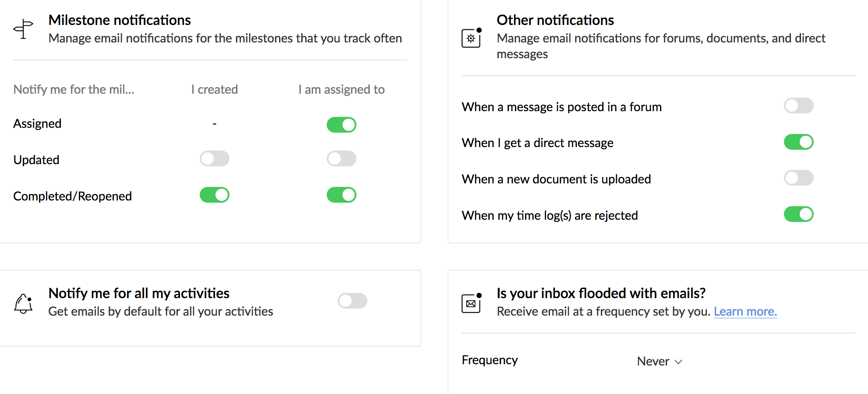This screenshot has width=868, height=394.
Task: Enable Updated notification for milestones I created
Action: coord(215,158)
